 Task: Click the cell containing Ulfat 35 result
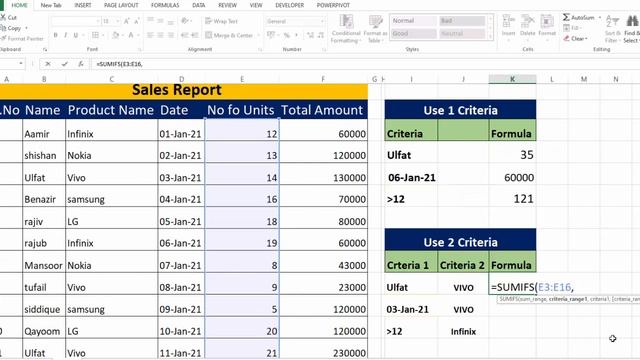click(x=512, y=155)
